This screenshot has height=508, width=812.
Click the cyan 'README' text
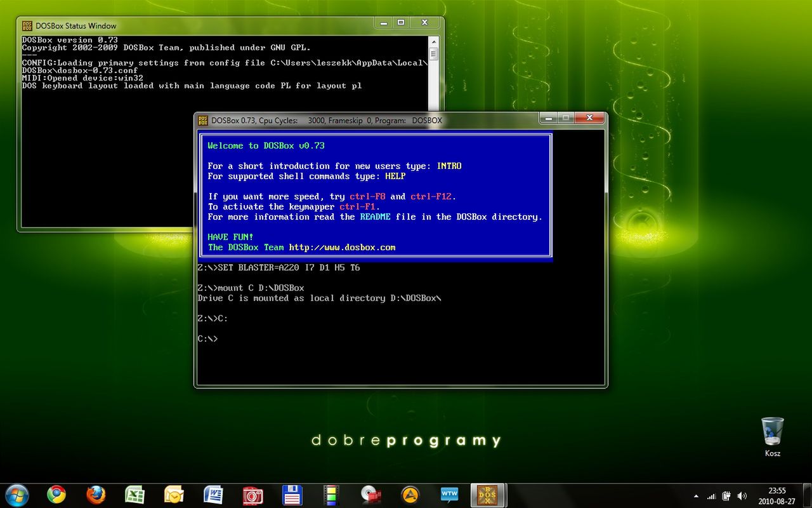pyautogui.click(x=376, y=217)
